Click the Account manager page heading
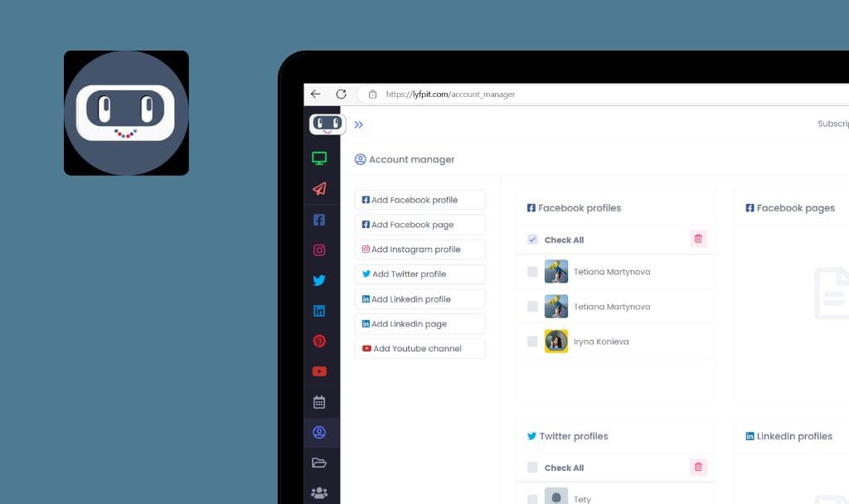 point(411,160)
